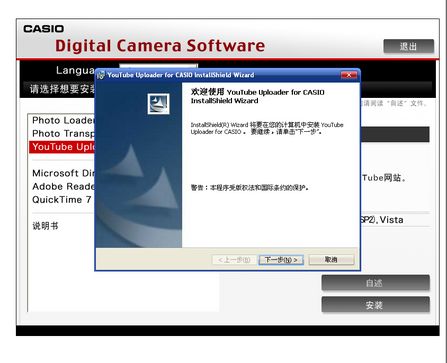Click the Digital Camera Software heading
Screen dimensions: 447x363
160,46
